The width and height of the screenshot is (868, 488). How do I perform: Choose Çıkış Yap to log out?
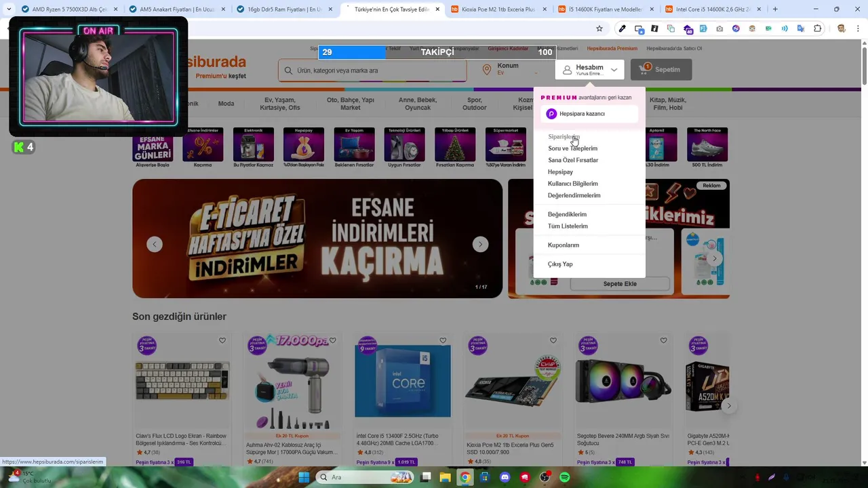point(560,264)
